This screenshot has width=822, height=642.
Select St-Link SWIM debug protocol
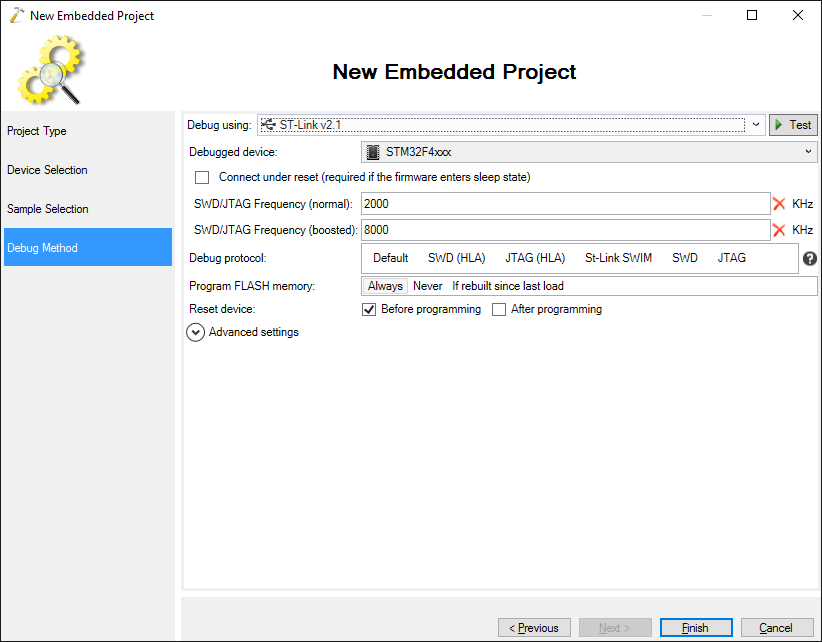[x=619, y=258]
